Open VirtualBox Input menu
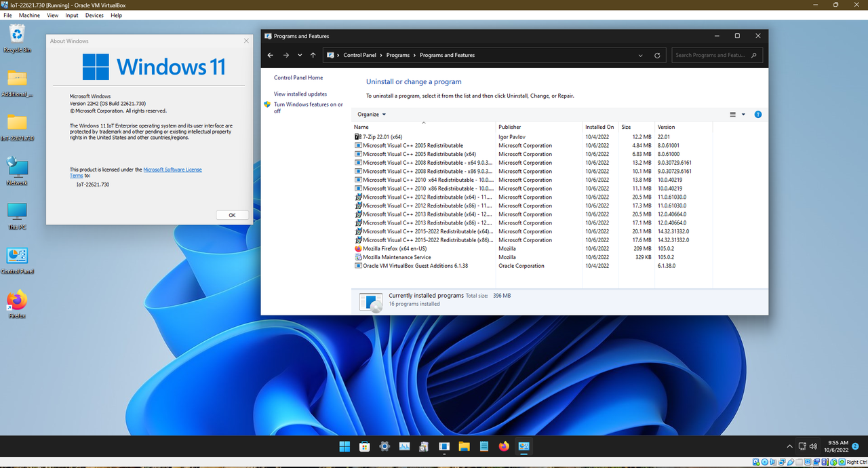Screen dimensions: 868x468 pyautogui.click(x=72, y=15)
